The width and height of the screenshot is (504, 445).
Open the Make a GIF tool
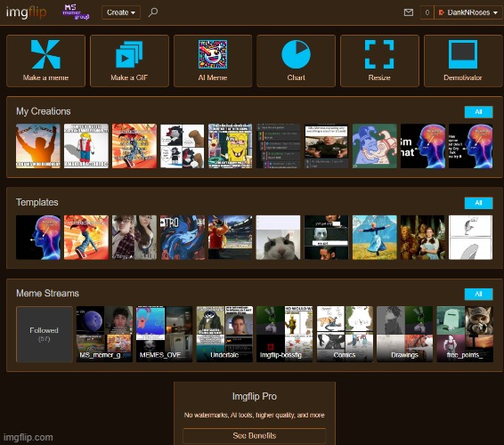tap(129, 61)
